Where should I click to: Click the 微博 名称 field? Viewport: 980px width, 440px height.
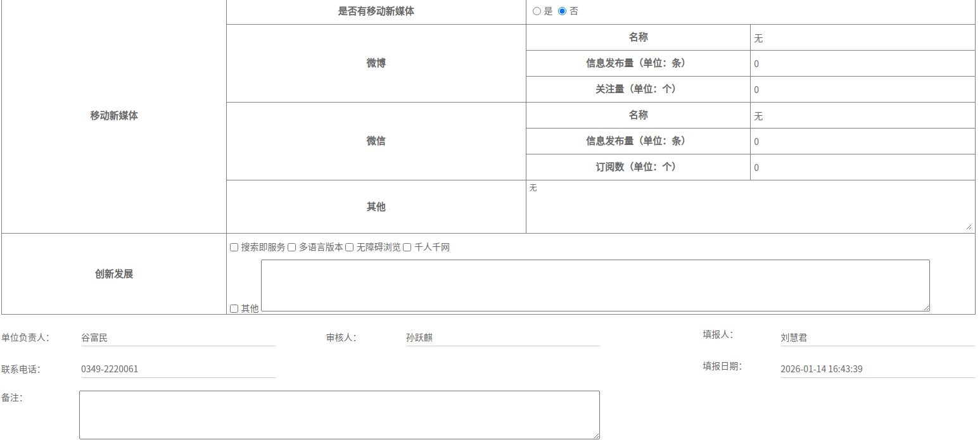point(862,38)
